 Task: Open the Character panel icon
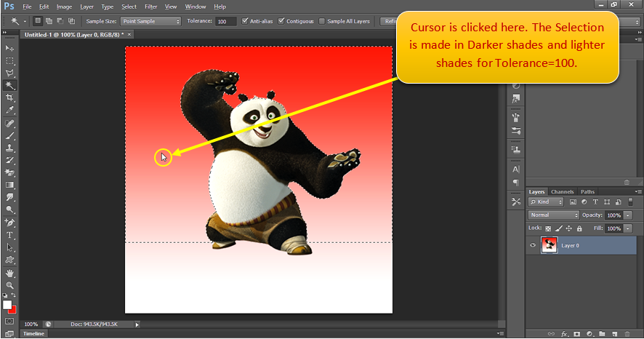(x=516, y=169)
